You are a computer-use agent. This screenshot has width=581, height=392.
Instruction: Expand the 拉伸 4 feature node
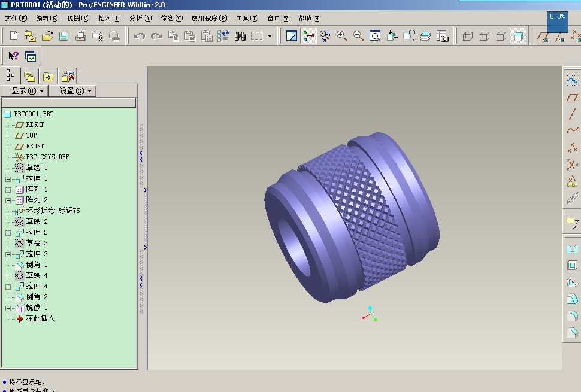click(x=8, y=287)
